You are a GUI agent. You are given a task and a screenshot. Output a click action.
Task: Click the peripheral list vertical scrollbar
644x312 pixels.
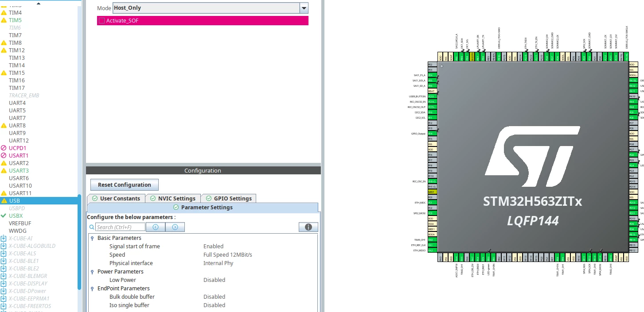click(79, 242)
